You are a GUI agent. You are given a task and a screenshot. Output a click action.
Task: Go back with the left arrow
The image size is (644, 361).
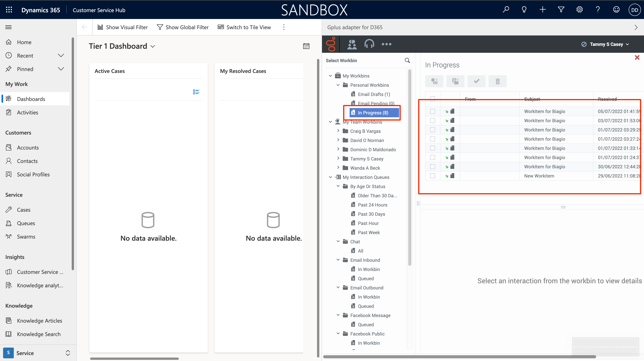click(85, 27)
